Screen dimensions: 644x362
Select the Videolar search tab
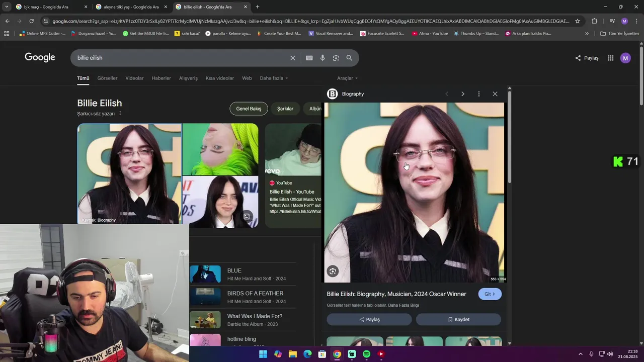coord(134,78)
